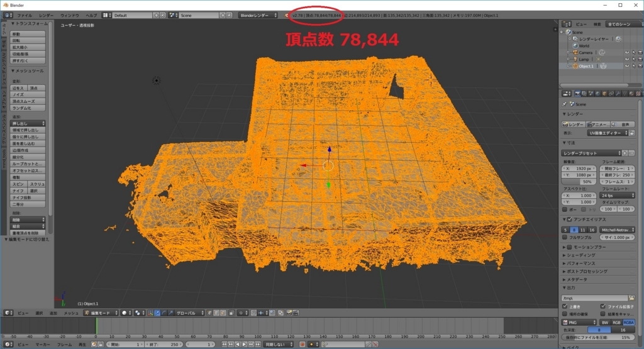Open the World properties tab icon
Image resolution: width=644 pixels, height=349 pixels.
click(x=597, y=94)
